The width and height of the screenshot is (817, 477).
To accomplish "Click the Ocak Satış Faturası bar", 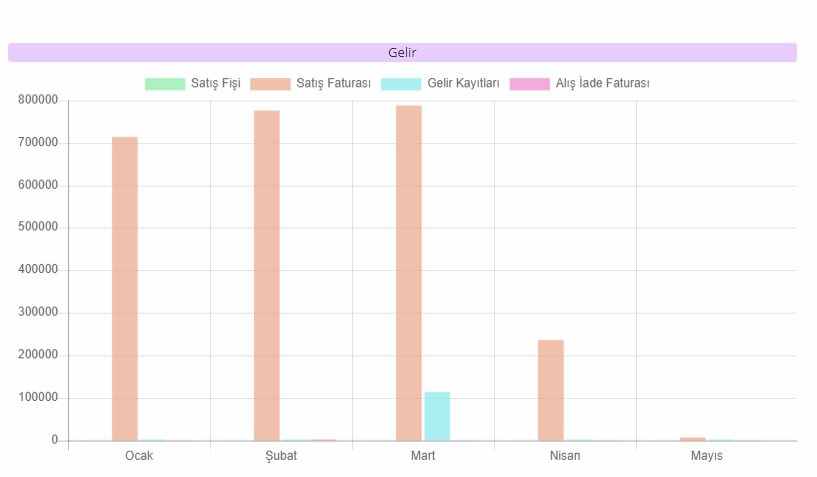I will point(125,290).
